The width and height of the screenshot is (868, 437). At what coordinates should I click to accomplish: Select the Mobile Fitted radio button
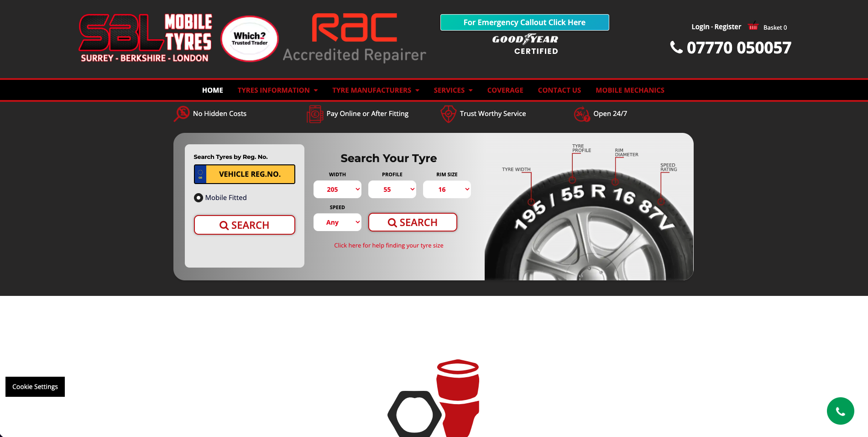pos(199,198)
